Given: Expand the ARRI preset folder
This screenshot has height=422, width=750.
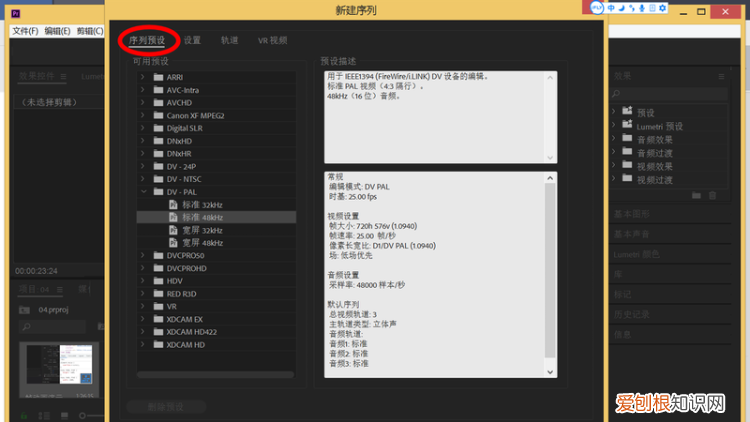Looking at the screenshot, I should [x=143, y=77].
